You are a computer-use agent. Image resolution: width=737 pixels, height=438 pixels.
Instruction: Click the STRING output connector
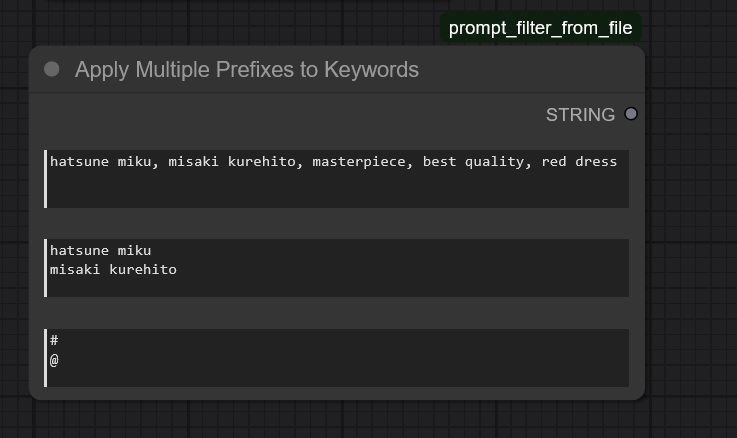[x=631, y=114]
